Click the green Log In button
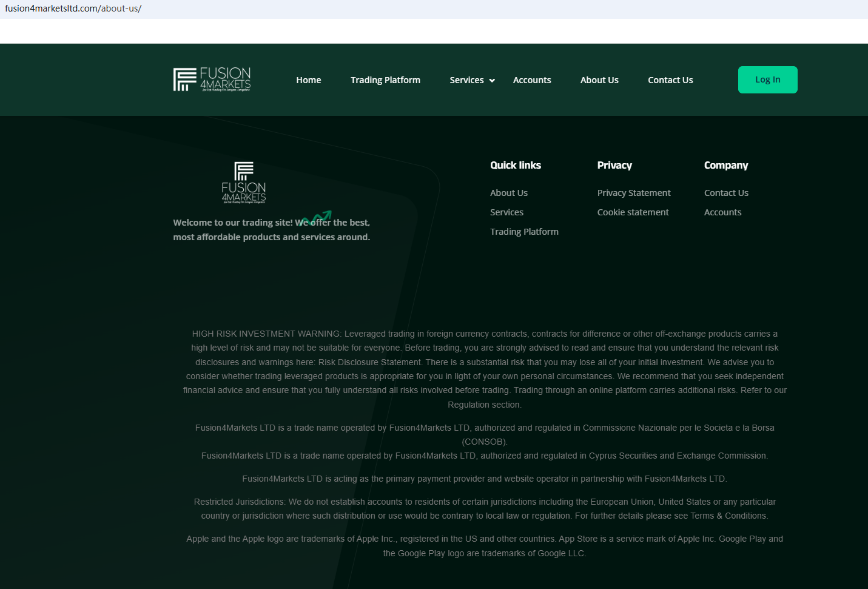The image size is (868, 589). coord(768,79)
